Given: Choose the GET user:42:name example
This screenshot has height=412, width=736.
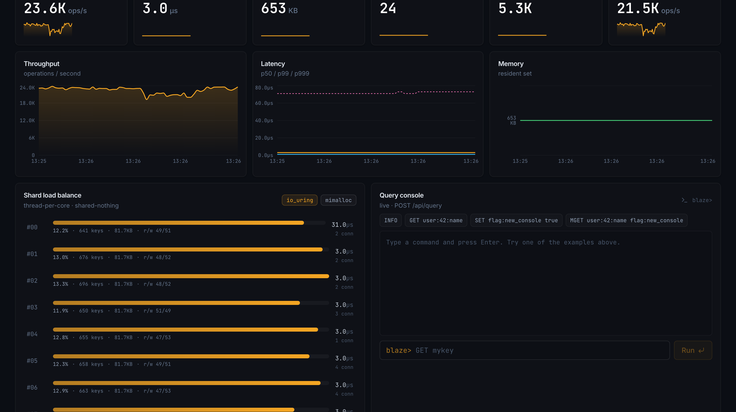Looking at the screenshot, I should click(x=436, y=221).
